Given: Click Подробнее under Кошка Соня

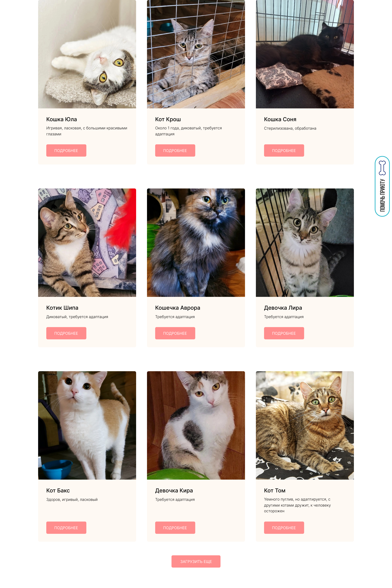Looking at the screenshot, I should 284,150.
